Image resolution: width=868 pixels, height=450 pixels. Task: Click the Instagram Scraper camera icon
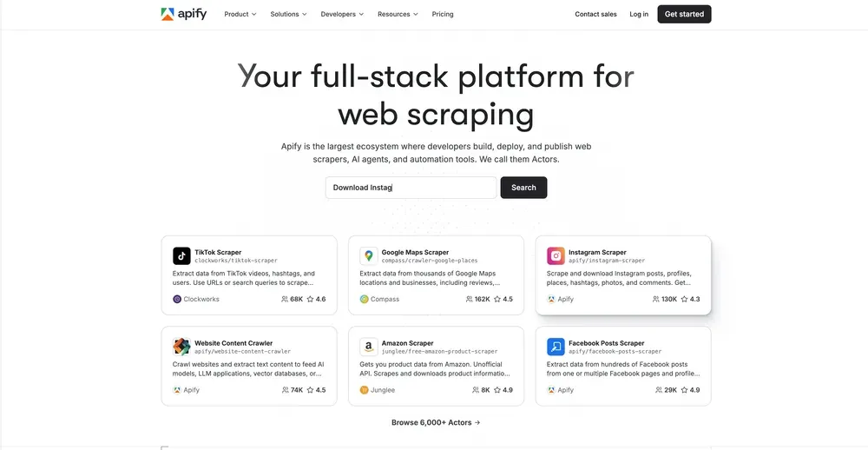point(556,256)
